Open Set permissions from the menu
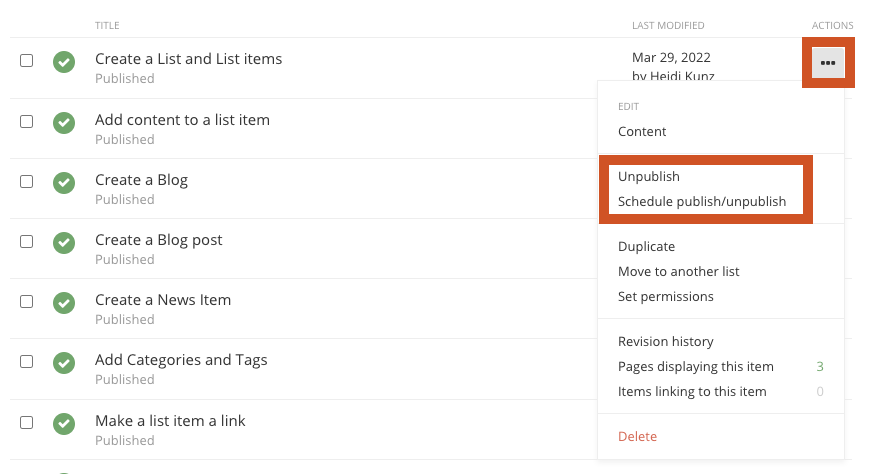The height and width of the screenshot is (474, 886). (x=666, y=296)
